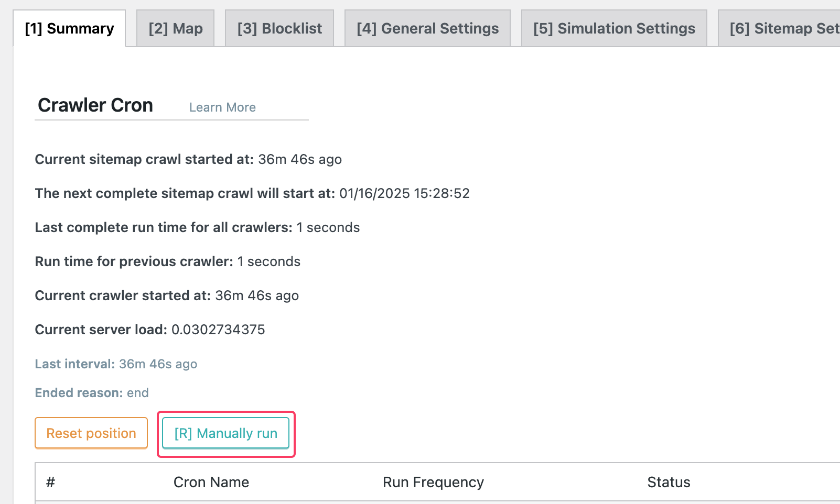Viewport: 840px width, 504px height.
Task: Click the Last interval text
Action: pos(116,364)
